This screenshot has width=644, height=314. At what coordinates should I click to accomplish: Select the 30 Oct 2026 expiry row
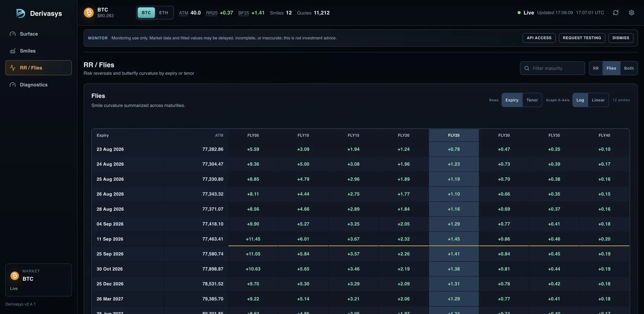[360, 269]
